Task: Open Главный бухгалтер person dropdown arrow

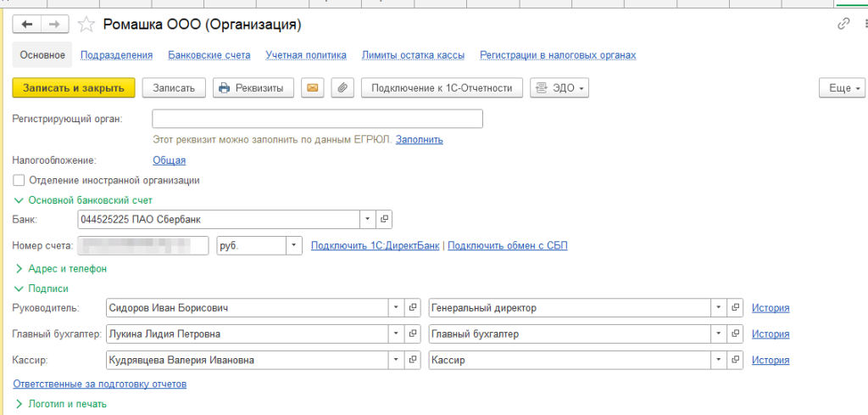Action: pyautogui.click(x=397, y=334)
